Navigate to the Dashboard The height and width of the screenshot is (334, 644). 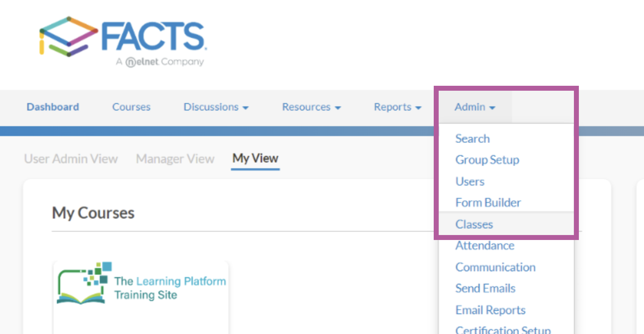[x=53, y=107]
